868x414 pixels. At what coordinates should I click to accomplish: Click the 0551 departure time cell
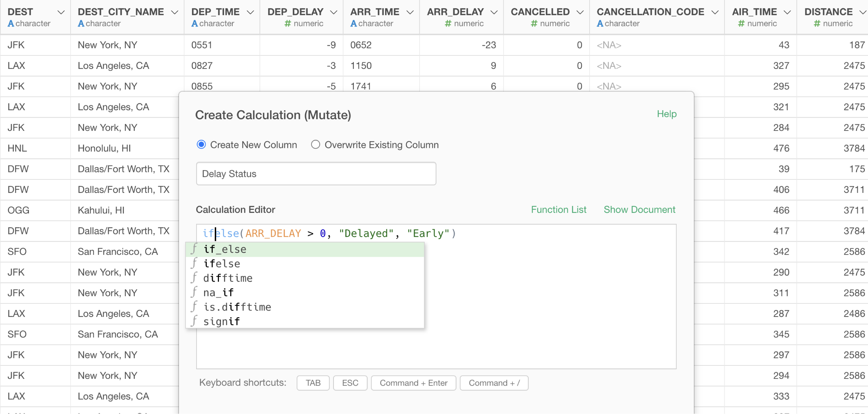tap(222, 45)
